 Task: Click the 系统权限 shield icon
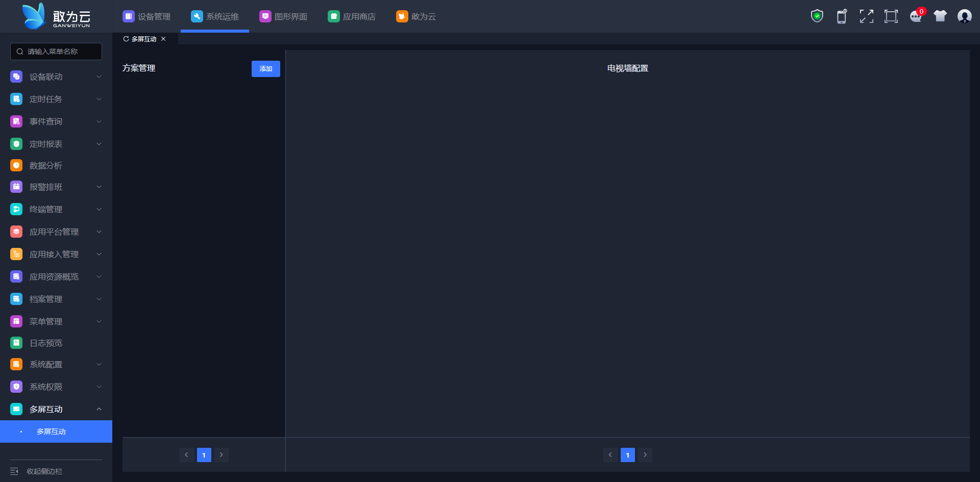[x=16, y=387]
